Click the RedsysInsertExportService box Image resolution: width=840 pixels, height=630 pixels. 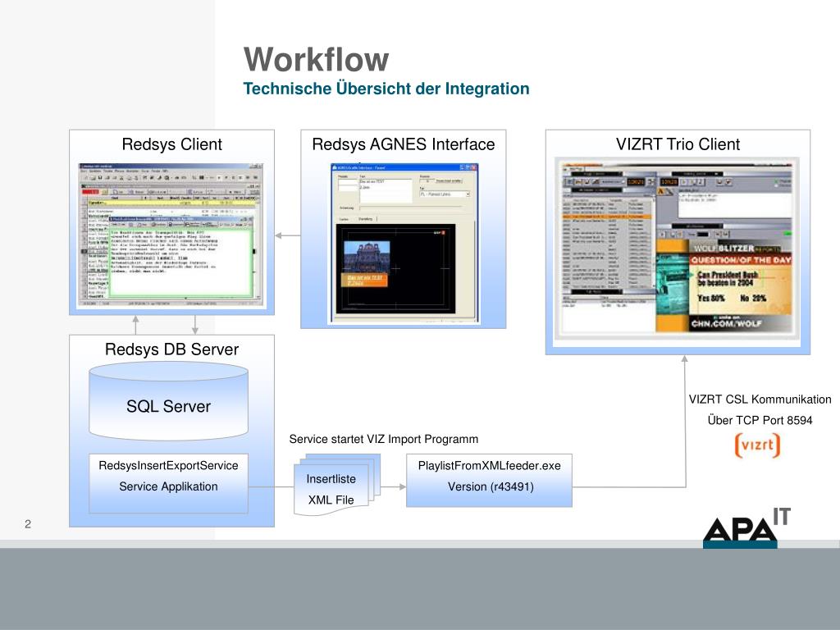(x=168, y=477)
